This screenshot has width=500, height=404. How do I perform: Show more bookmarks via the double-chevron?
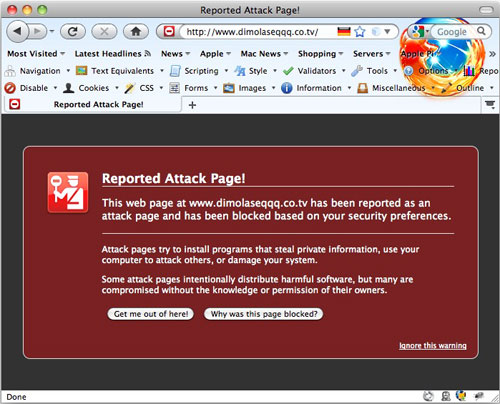coord(492,54)
